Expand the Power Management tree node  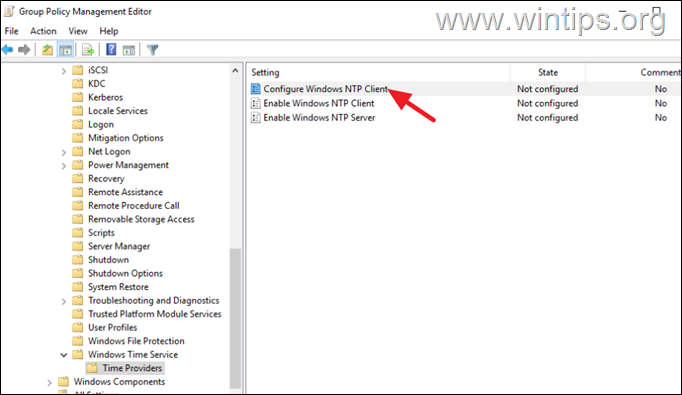pos(64,165)
